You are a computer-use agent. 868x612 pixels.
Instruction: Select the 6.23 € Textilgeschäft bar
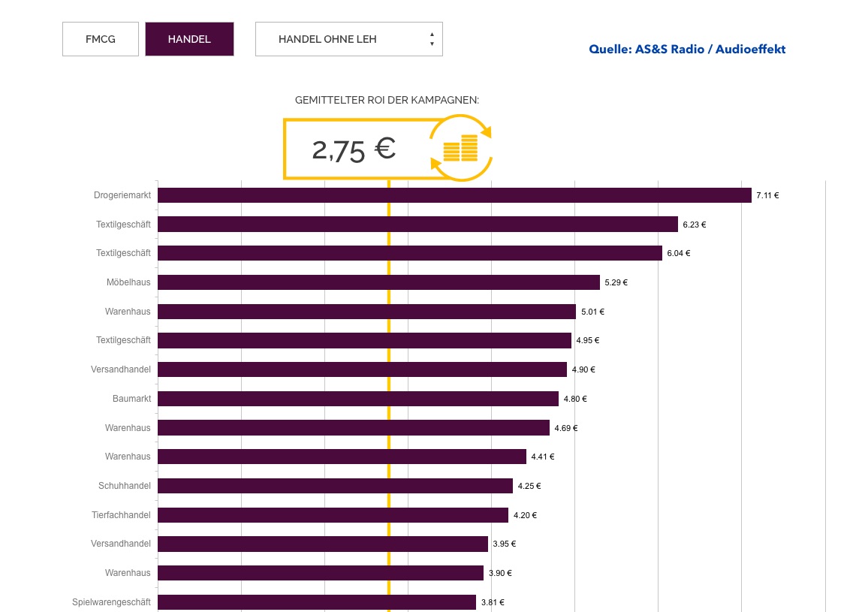417,225
